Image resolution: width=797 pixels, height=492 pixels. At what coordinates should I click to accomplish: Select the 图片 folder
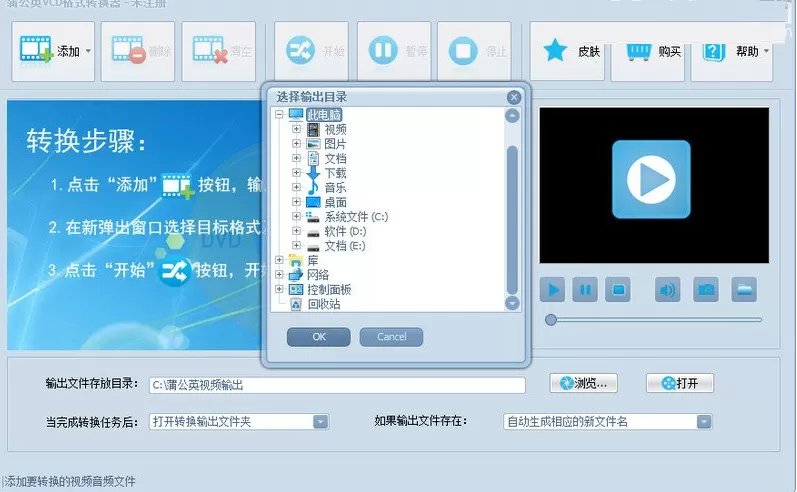tap(335, 144)
